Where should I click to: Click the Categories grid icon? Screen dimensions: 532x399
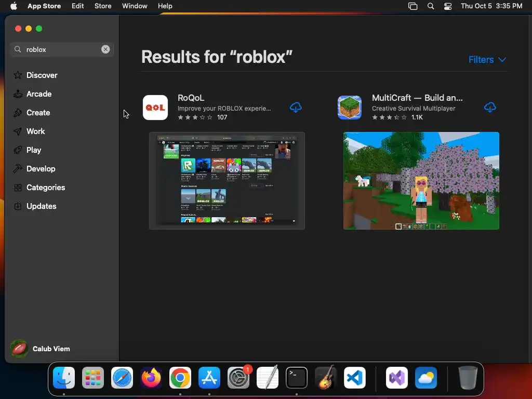tap(18, 187)
